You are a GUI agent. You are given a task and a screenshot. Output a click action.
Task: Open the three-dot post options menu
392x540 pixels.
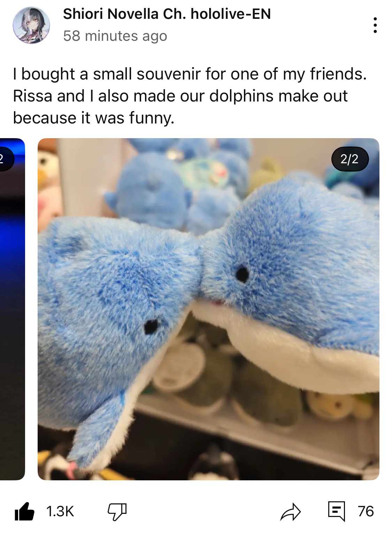375,25
